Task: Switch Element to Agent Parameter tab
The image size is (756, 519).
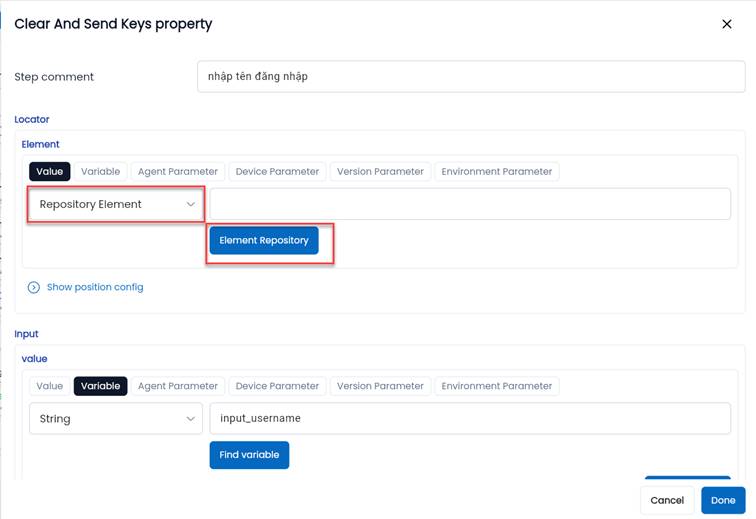Action: click(x=178, y=172)
